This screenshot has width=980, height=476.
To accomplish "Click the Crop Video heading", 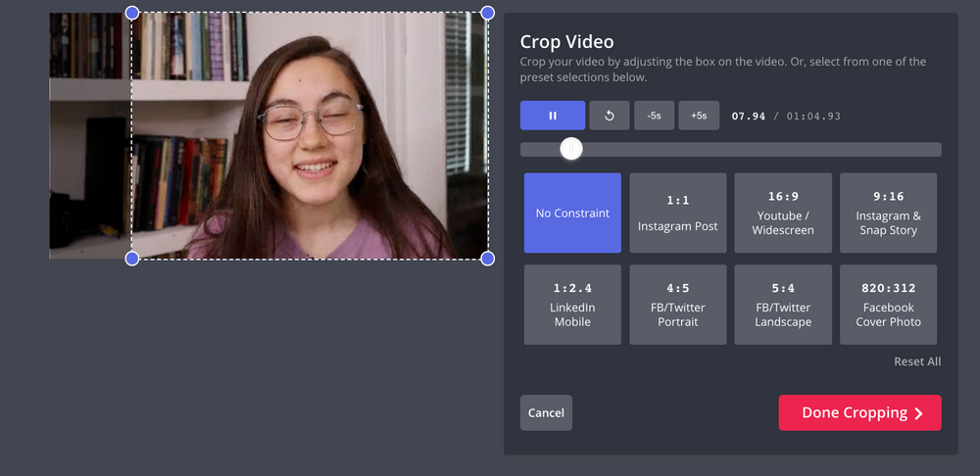I will pos(566,42).
